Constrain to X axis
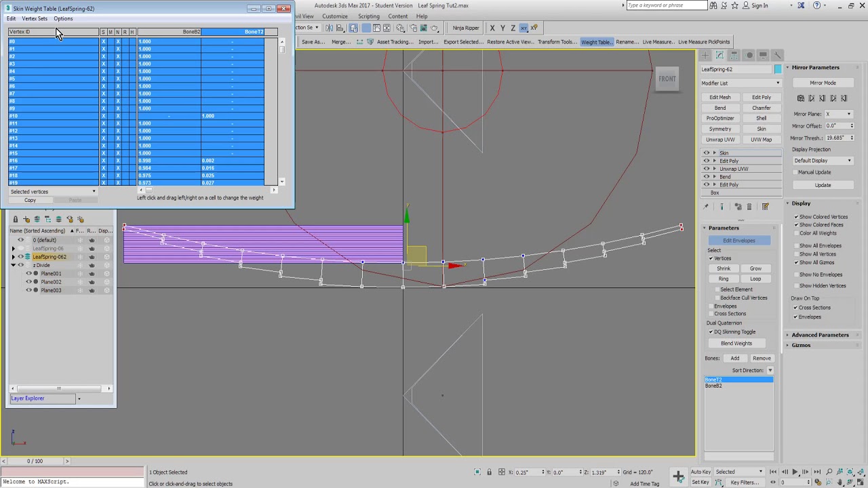The image size is (868, 488). pyautogui.click(x=492, y=28)
